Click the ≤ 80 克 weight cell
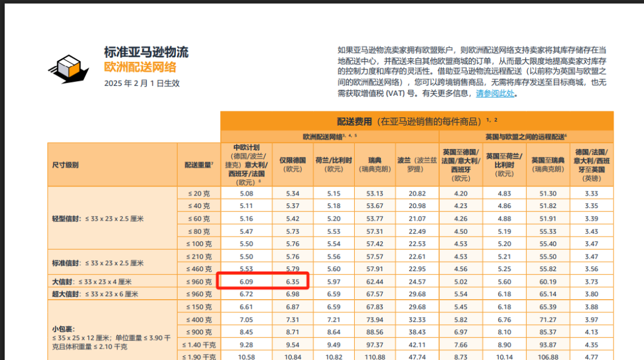The height and width of the screenshot is (360, 644). point(199,231)
